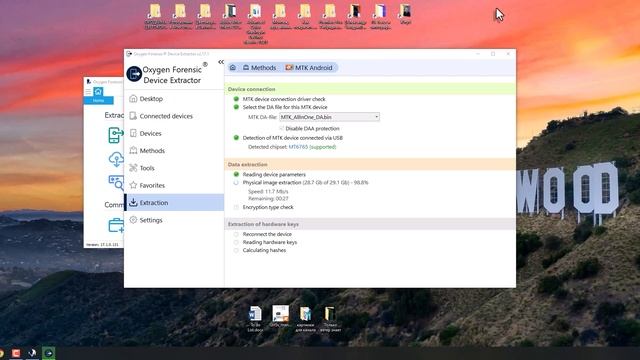Click Reading device parameters step
This screenshot has height=360, width=640.
274,175
